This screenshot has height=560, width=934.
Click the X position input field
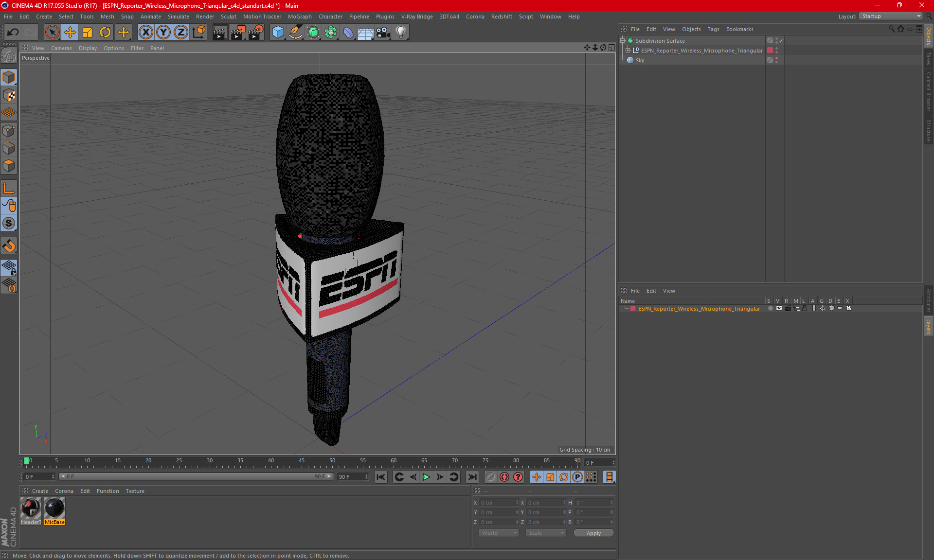[x=499, y=503]
